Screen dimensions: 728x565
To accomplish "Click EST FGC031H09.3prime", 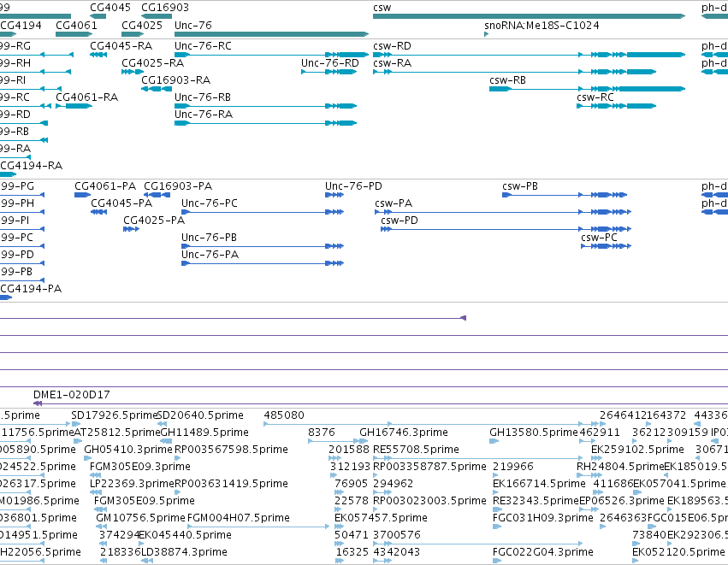I will pyautogui.click(x=497, y=527).
